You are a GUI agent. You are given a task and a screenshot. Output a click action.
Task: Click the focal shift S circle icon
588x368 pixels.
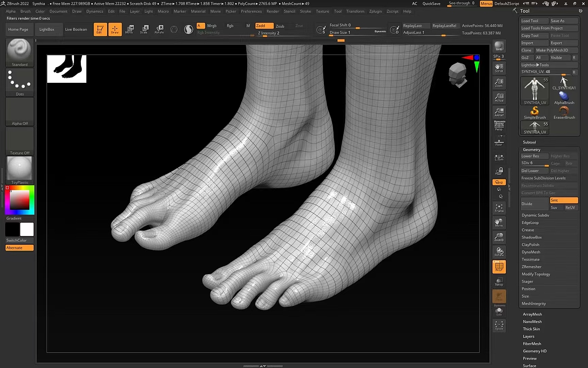(321, 30)
